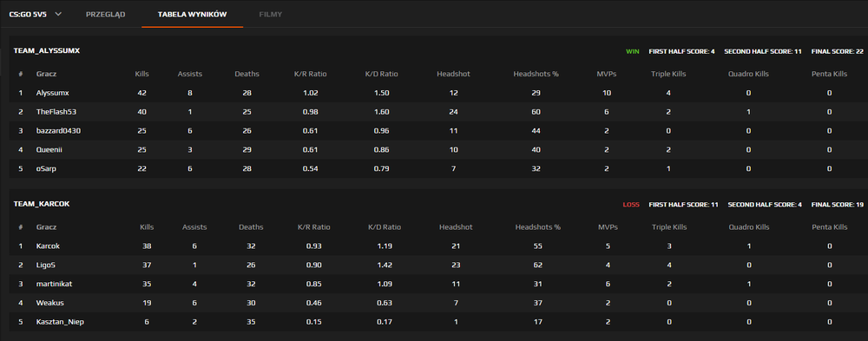Open Karcok player profile
The width and height of the screenshot is (868, 341).
click(x=48, y=246)
